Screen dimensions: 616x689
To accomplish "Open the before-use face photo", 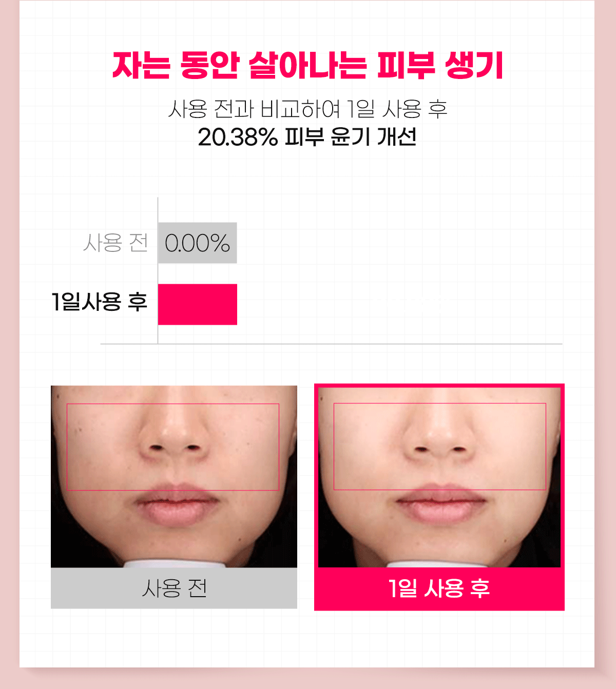I will click(x=174, y=477).
